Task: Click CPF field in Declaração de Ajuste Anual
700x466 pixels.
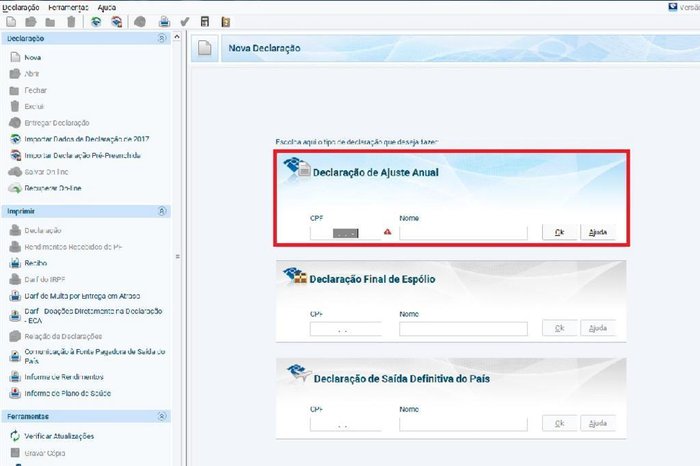Action: [x=346, y=233]
